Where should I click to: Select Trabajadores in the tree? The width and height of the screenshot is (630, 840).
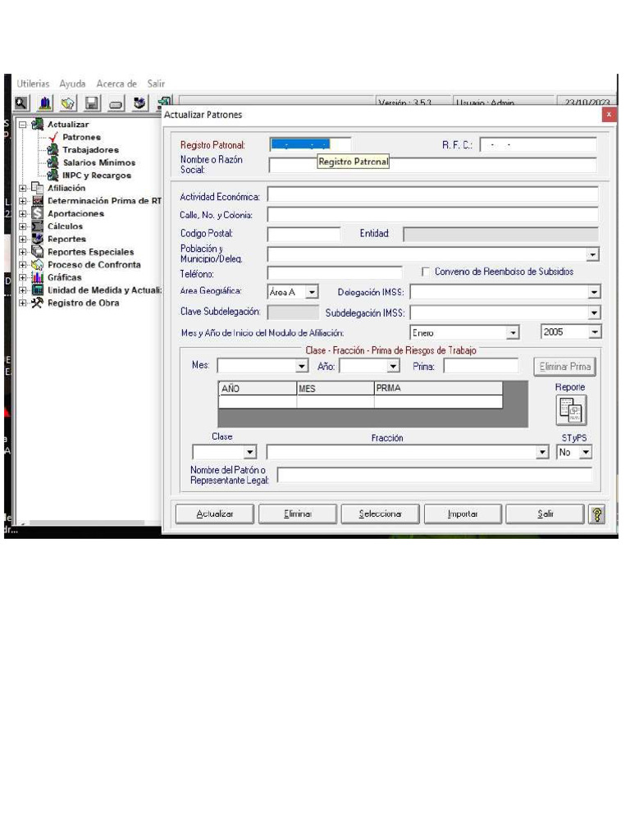(x=90, y=150)
